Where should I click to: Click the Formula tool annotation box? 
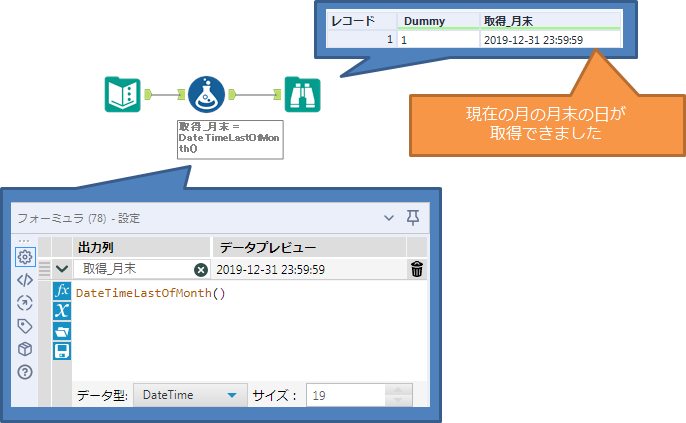click(x=230, y=140)
